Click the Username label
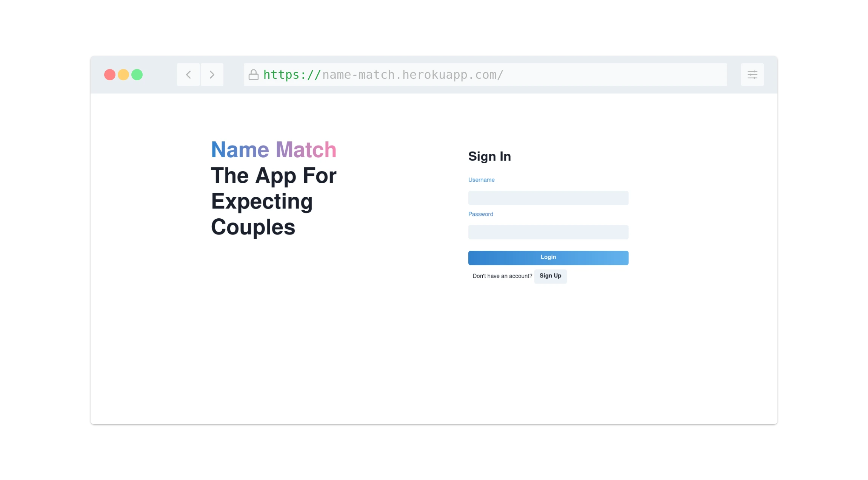Image resolution: width=868 pixels, height=480 pixels. [x=481, y=180]
